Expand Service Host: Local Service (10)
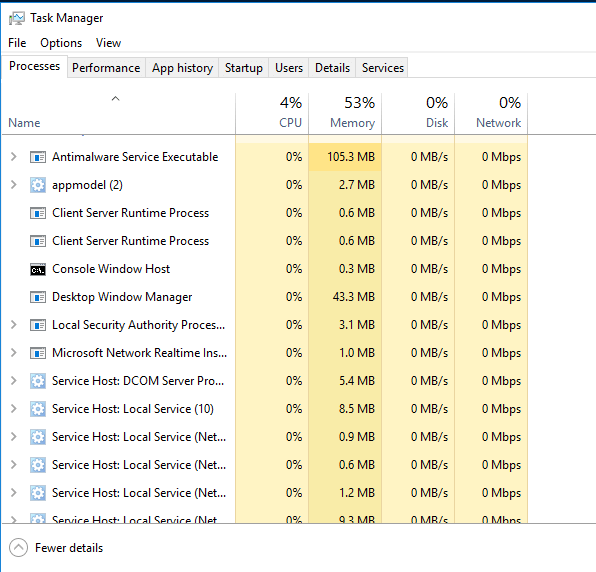This screenshot has height=572, width=596. tap(14, 409)
